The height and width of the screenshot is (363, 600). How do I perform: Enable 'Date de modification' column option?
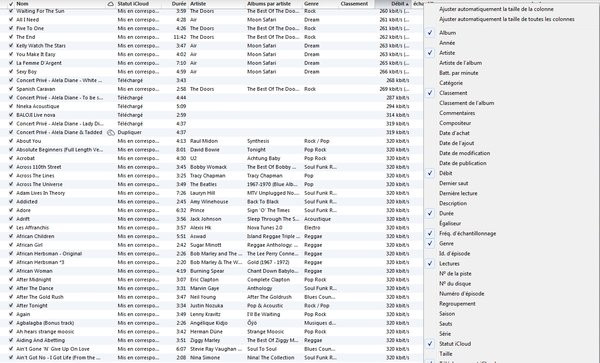(465, 153)
